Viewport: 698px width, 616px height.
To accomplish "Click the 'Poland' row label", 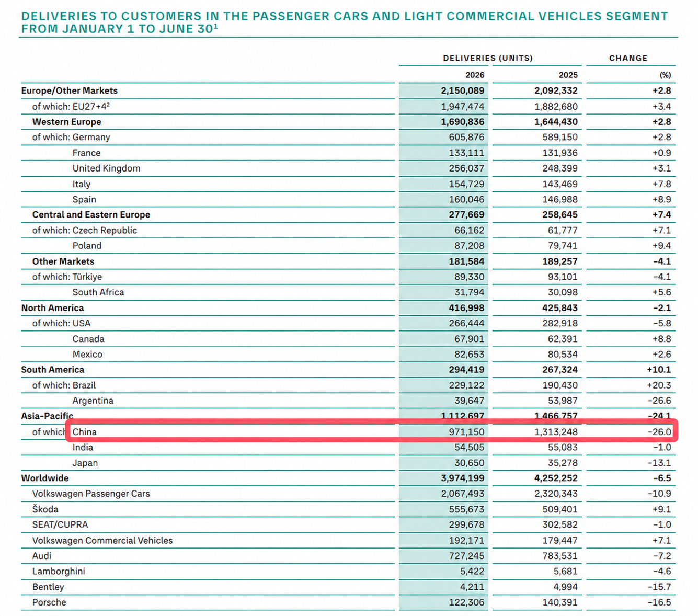I will (87, 245).
